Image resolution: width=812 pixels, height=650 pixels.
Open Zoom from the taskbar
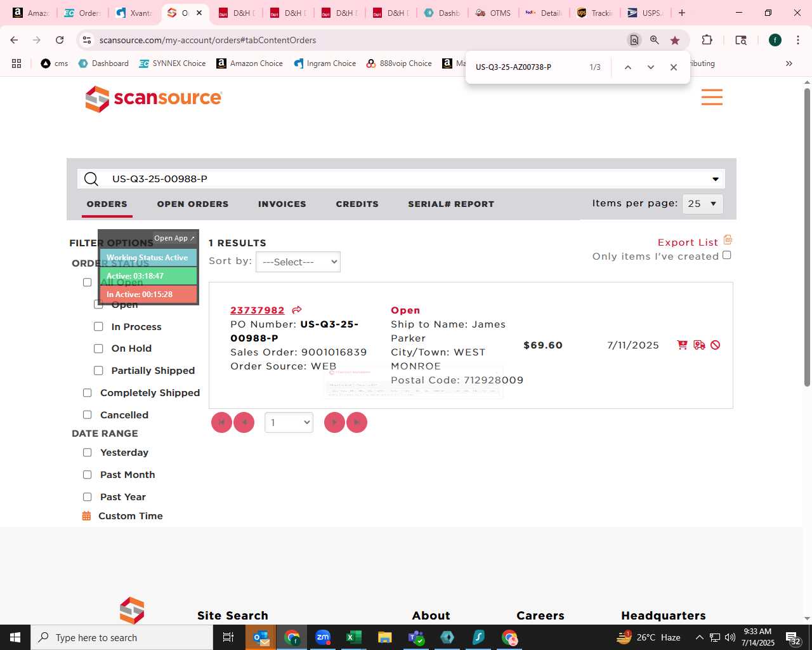point(323,637)
